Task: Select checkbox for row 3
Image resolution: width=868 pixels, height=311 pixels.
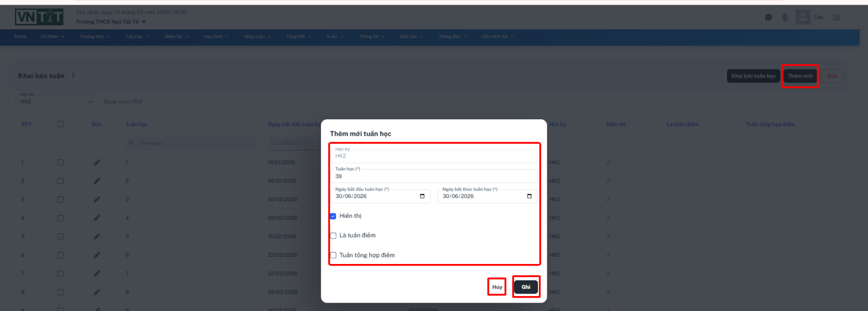Action: 60,199
